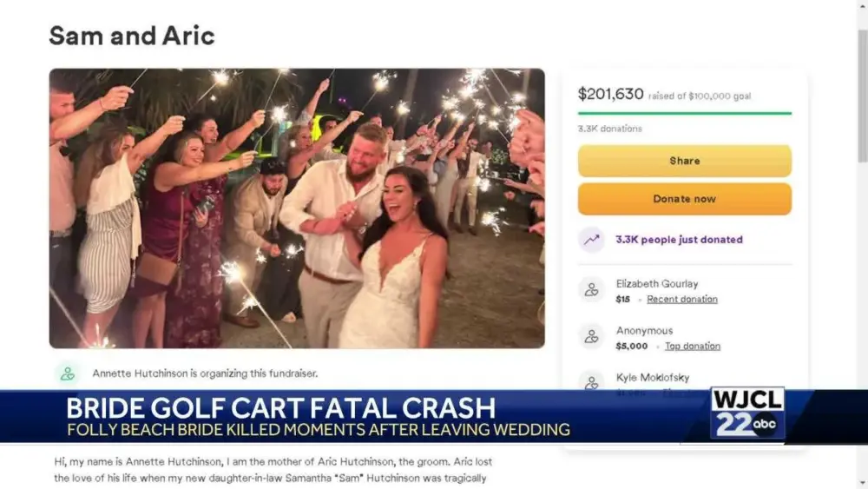Click the trending arrow icon
Screen dimensions: 868x489
pos(591,240)
